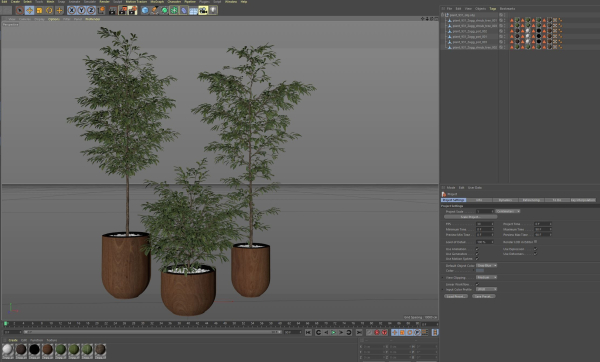Toggle Use Expression checkbox
This screenshot has width=600, height=362.
(535, 249)
